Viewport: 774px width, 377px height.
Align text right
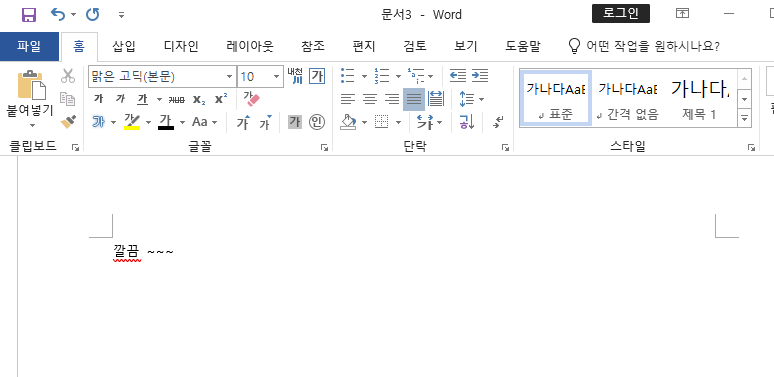click(392, 99)
